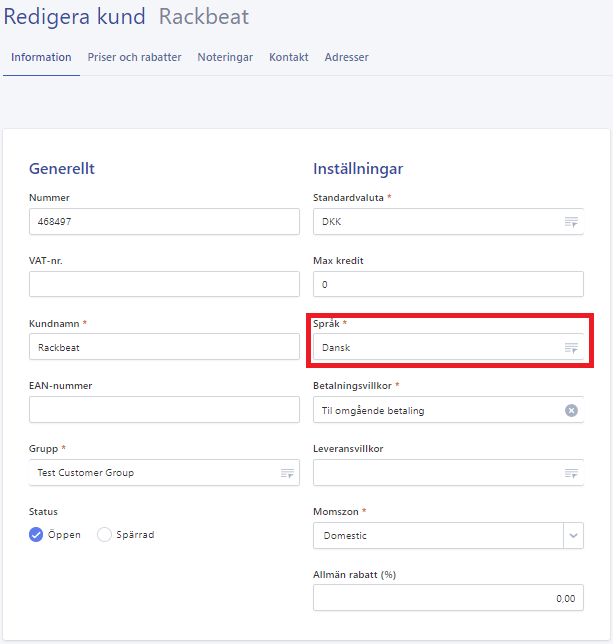Click the list icon in Språk field
Image resolution: width=613 pixels, height=644 pixels.
pos(571,348)
